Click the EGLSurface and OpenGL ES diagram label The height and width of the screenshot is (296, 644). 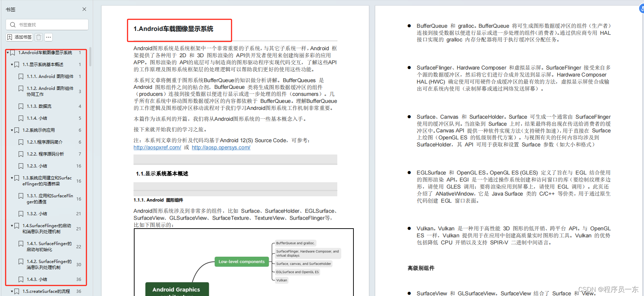point(298,272)
